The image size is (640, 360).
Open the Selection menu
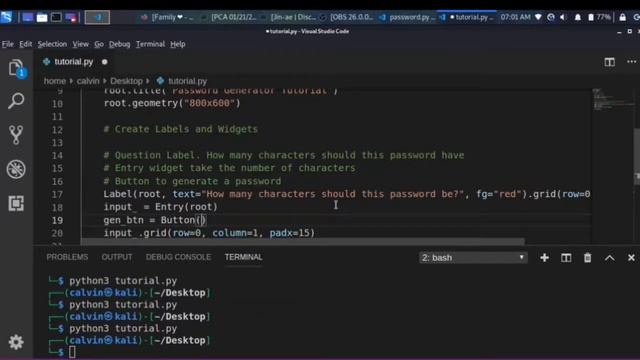(52, 44)
